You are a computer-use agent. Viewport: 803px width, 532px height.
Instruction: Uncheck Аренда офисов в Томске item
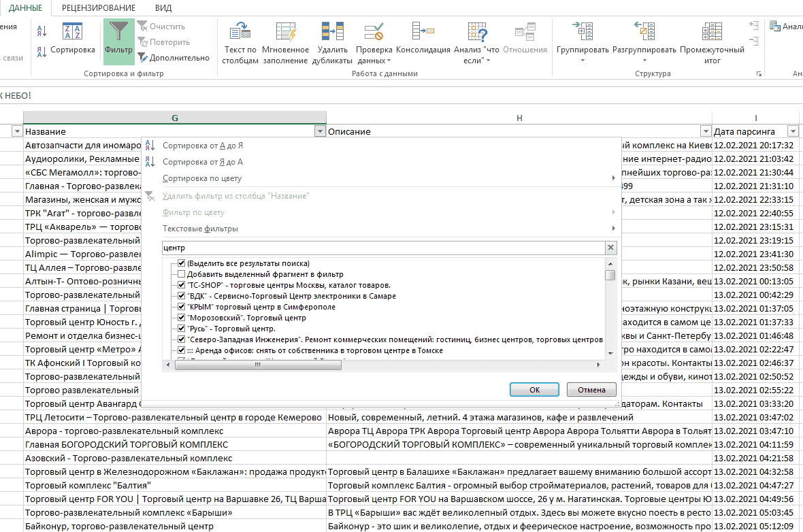[181, 350]
